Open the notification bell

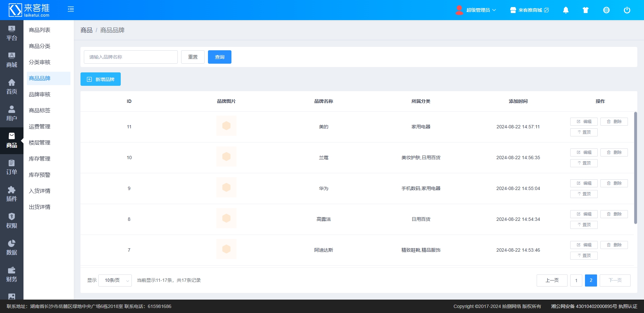click(566, 10)
